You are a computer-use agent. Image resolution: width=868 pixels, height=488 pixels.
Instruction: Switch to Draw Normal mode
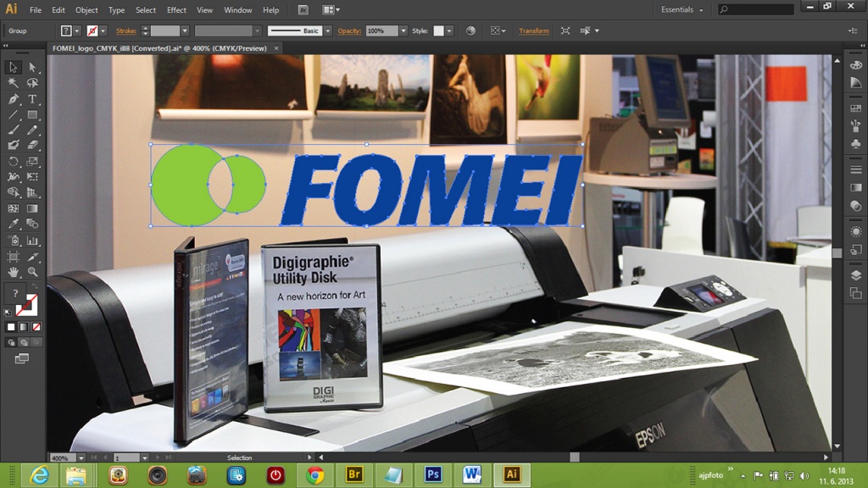[x=11, y=342]
